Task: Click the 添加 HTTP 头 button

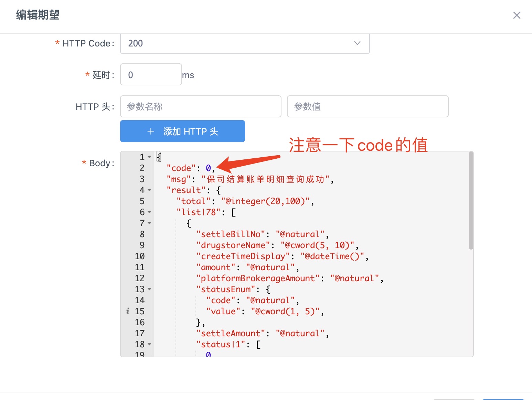Action: coord(182,131)
